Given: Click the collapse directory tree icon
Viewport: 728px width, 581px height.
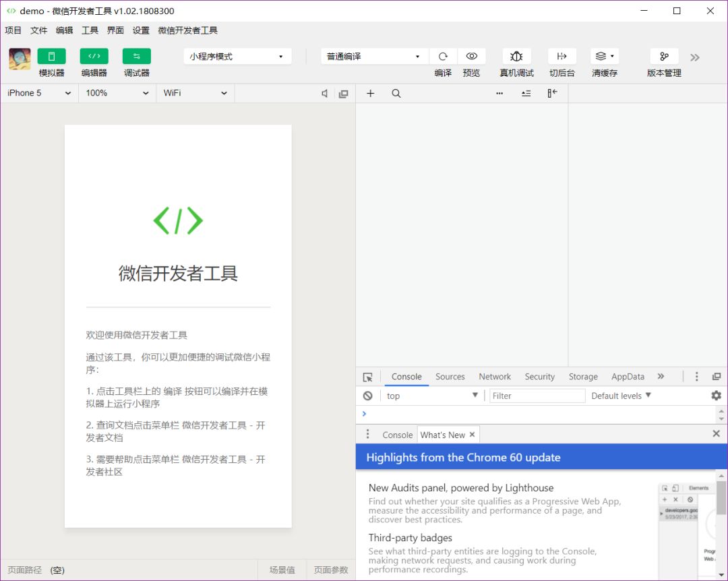Looking at the screenshot, I should pos(526,93).
